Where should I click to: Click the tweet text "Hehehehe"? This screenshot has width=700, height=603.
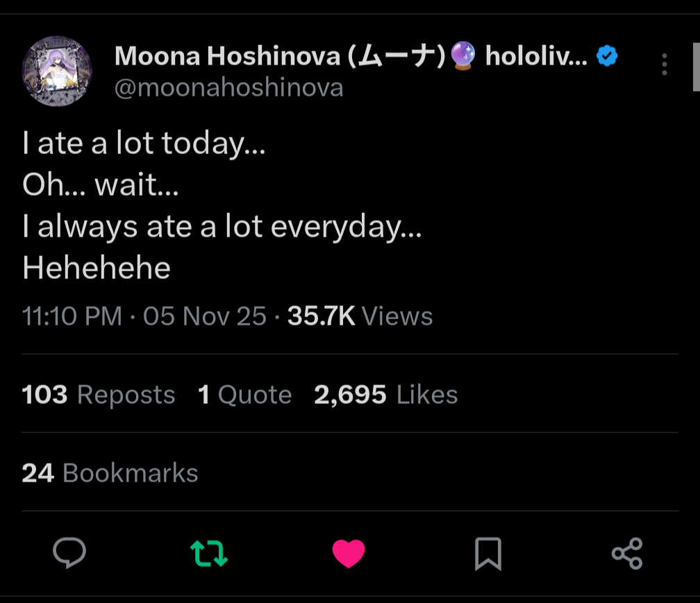(97, 269)
